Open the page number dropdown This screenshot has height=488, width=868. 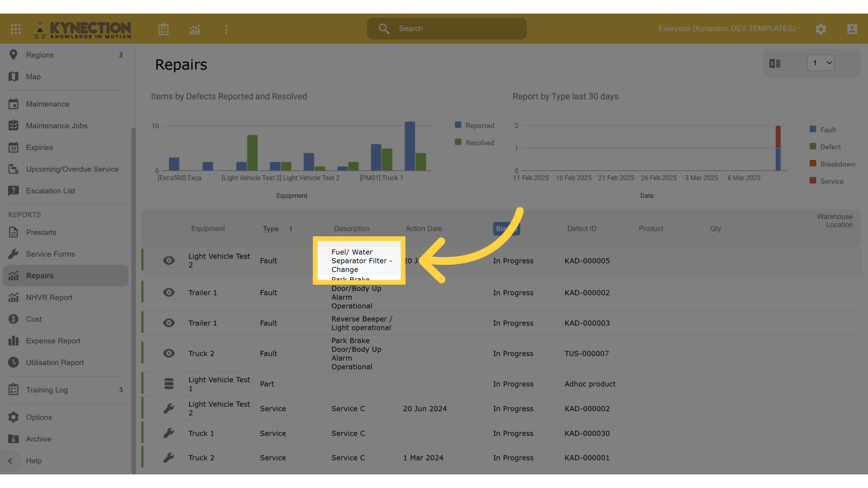[821, 63]
